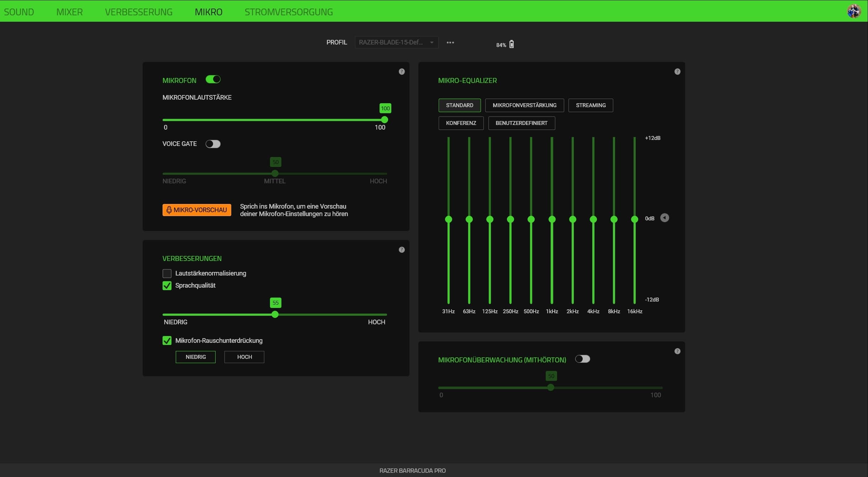Open the Stromversorgung tab
This screenshot has height=477, width=868.
(289, 12)
